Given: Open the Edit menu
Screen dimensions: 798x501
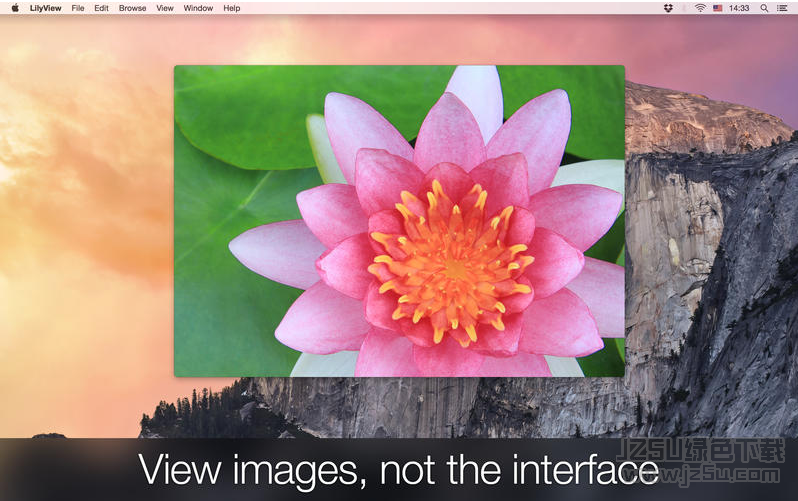Looking at the screenshot, I should pos(101,8).
